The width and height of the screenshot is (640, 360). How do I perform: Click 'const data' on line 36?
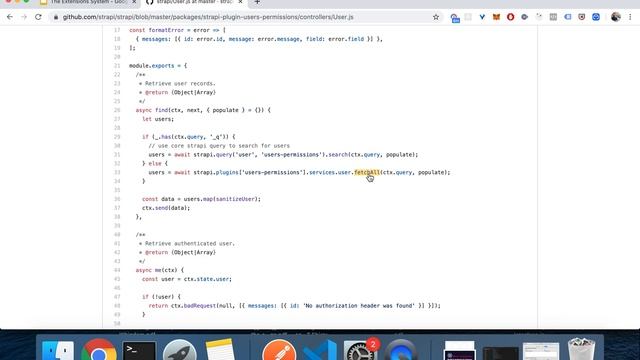[x=158, y=199]
